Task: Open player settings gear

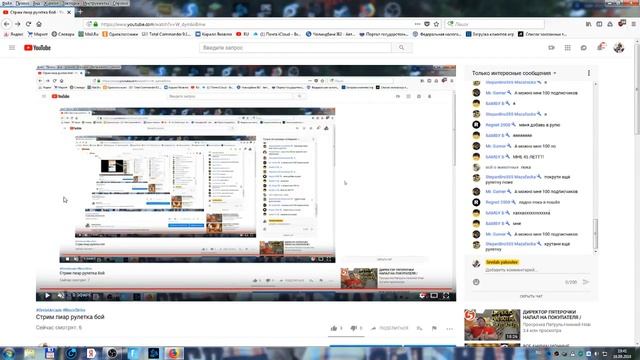Action: pos(422,296)
